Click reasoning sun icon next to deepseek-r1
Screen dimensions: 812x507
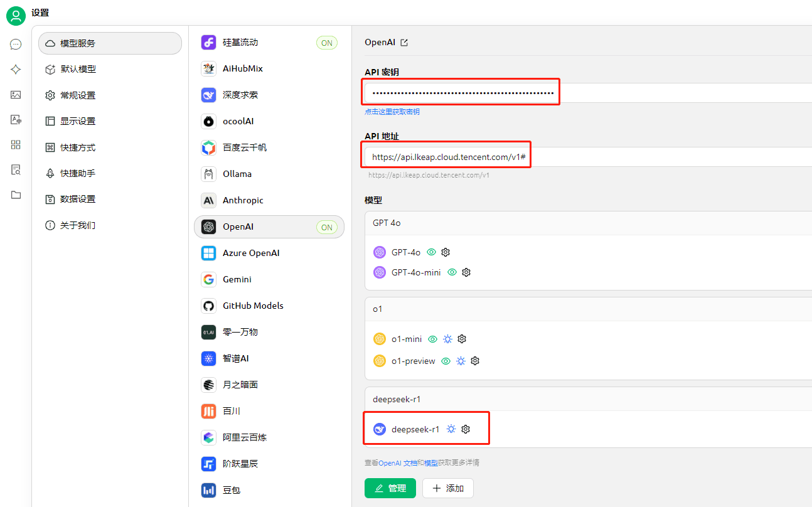(451, 429)
